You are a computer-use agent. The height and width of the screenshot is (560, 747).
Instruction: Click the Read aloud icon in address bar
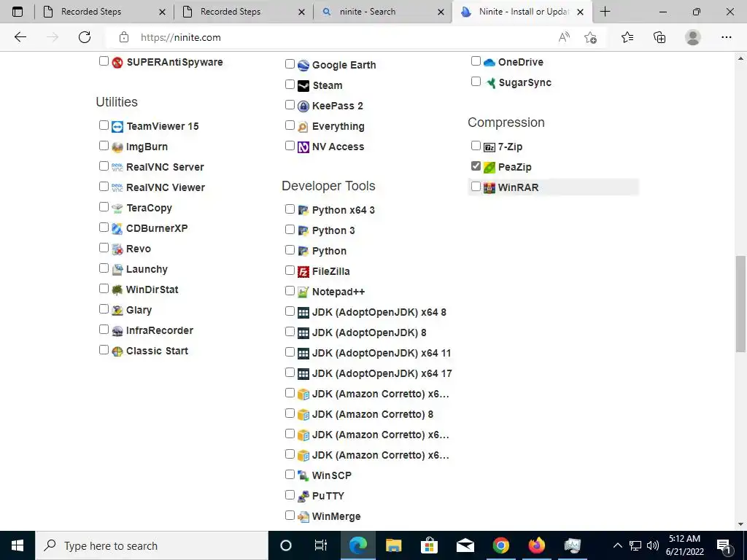(x=564, y=37)
